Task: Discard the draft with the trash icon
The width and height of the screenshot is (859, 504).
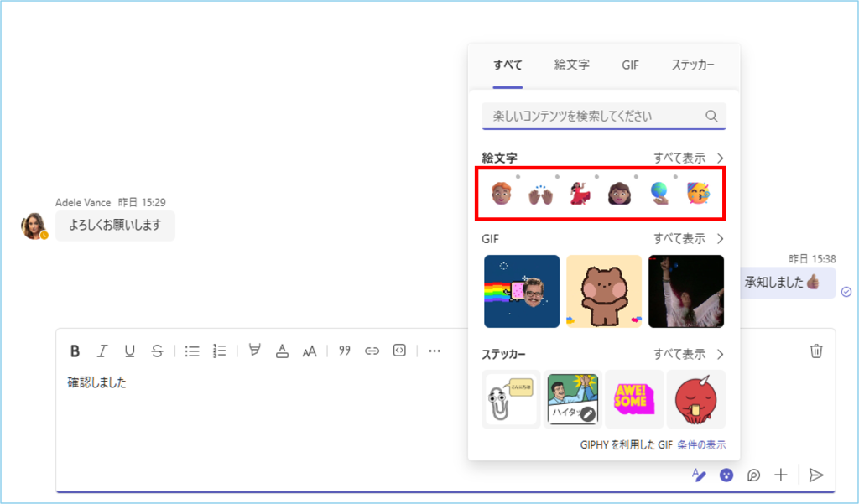Action: [x=816, y=351]
